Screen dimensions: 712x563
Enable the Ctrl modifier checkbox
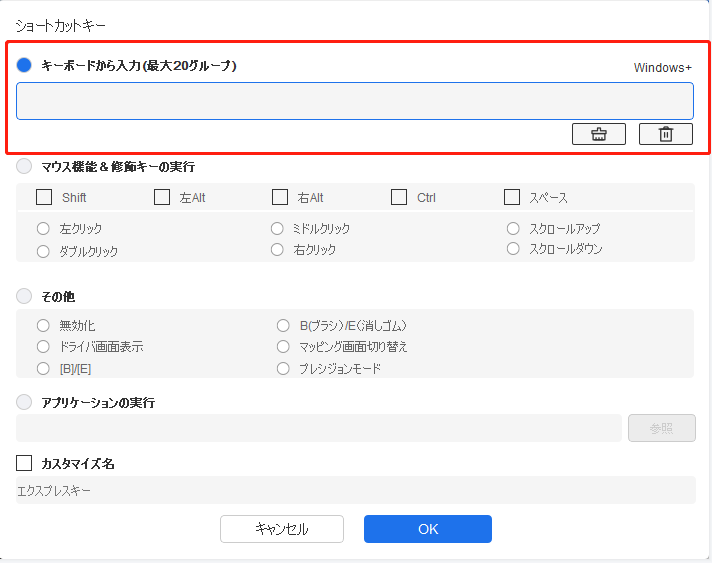click(399, 197)
